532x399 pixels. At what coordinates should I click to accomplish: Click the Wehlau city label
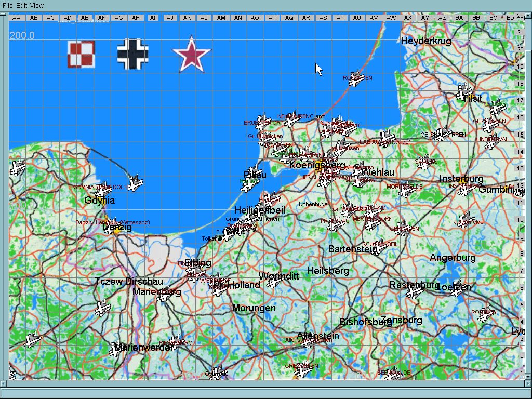(x=378, y=172)
